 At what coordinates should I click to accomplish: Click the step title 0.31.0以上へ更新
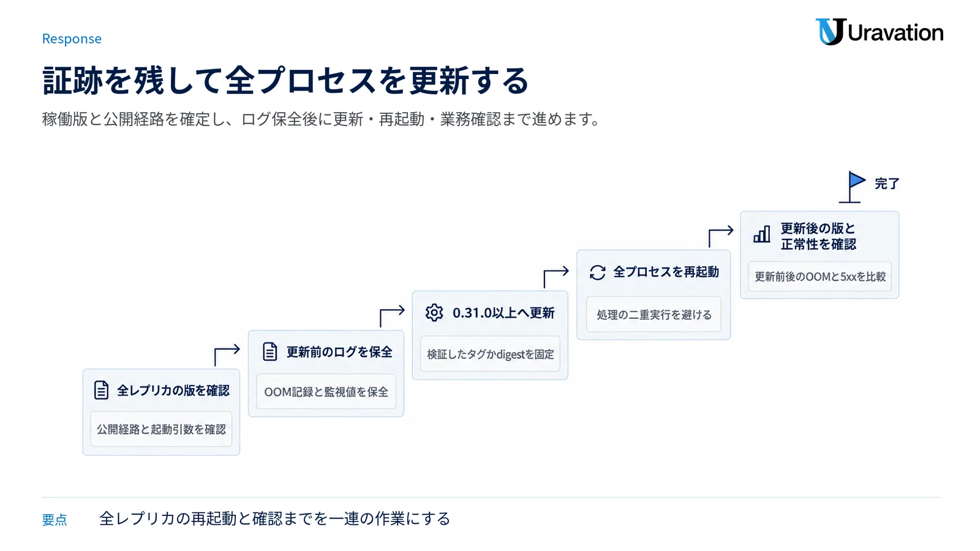coord(503,313)
